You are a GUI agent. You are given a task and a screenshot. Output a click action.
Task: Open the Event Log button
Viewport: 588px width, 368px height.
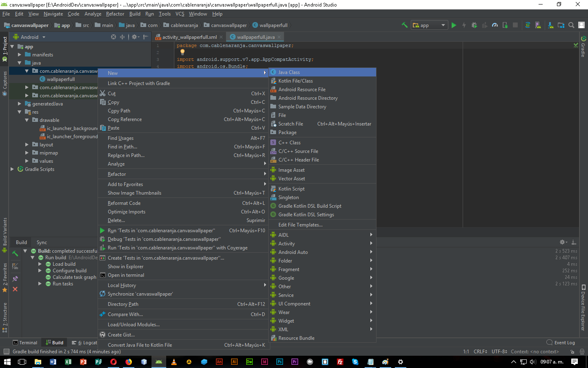coord(561,343)
